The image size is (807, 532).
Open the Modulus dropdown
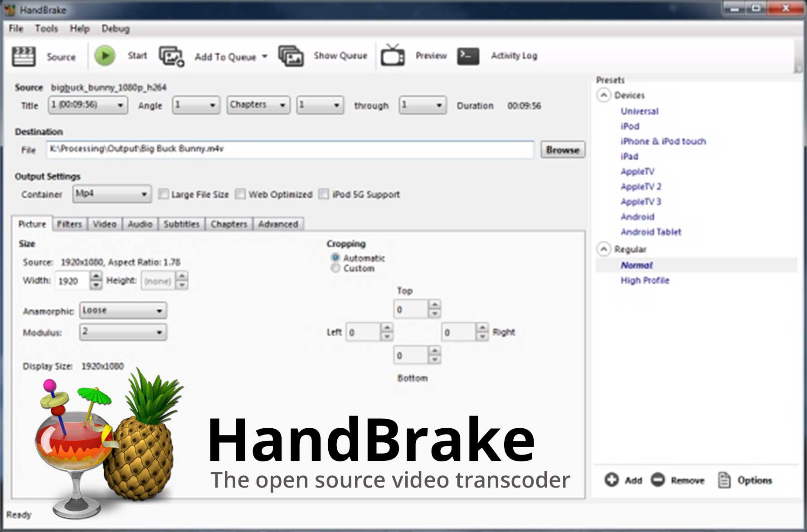(123, 332)
